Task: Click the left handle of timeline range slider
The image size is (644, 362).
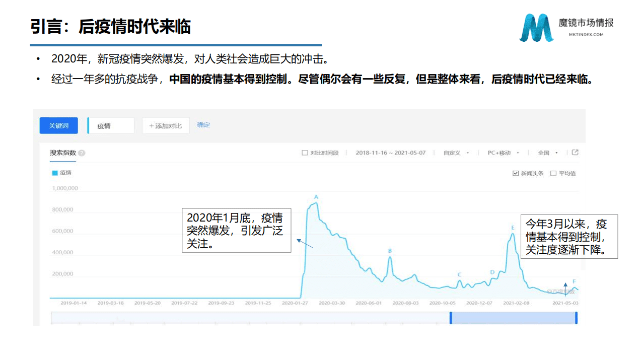Action: tap(451, 318)
